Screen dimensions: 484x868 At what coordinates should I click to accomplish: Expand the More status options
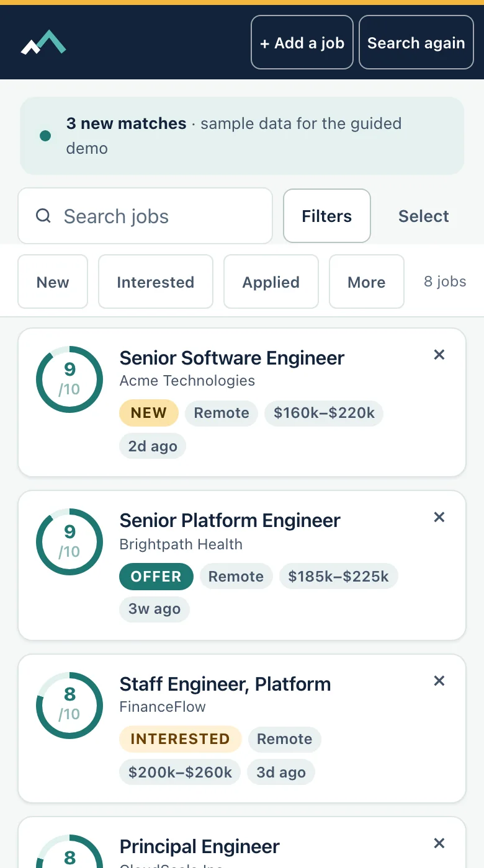tap(367, 281)
